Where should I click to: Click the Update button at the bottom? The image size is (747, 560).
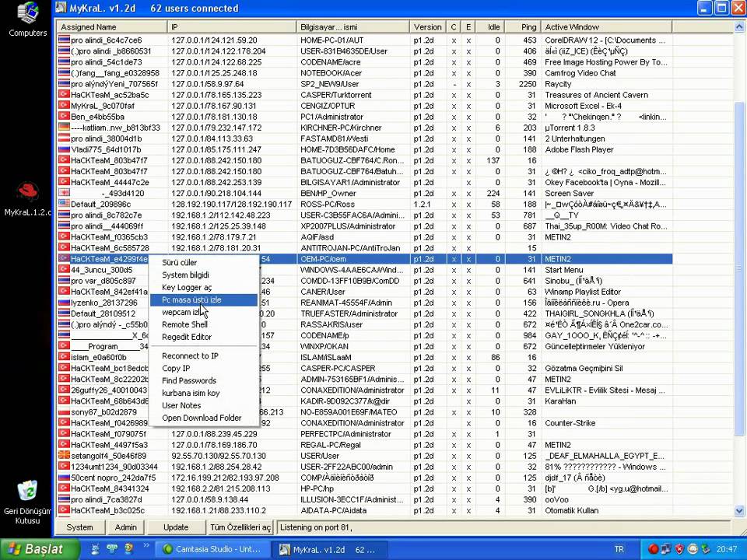pos(176,527)
